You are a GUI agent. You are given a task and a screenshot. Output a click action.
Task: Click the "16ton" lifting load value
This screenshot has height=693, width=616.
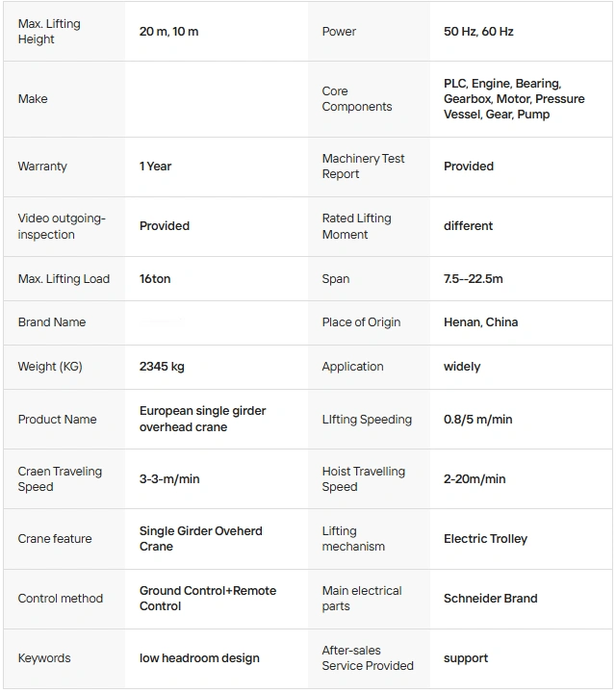[155, 279]
